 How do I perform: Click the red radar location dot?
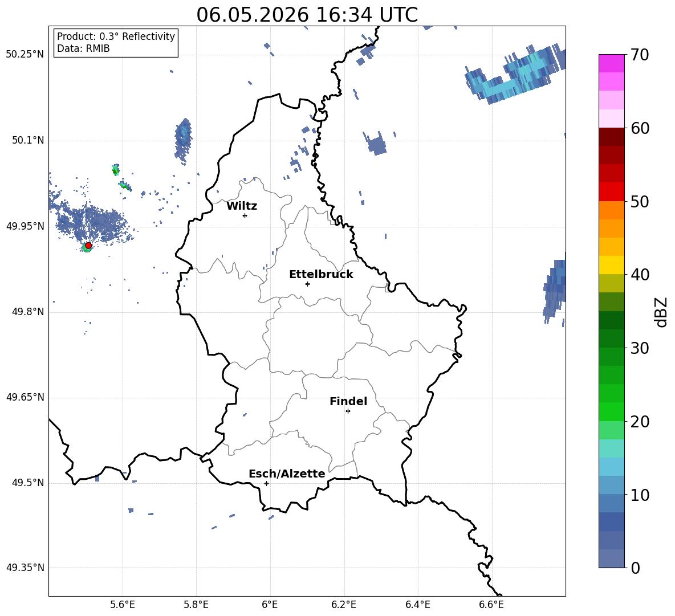[88, 246]
